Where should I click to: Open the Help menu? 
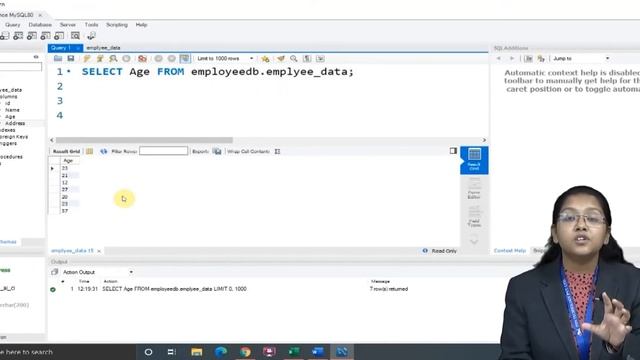click(x=141, y=25)
